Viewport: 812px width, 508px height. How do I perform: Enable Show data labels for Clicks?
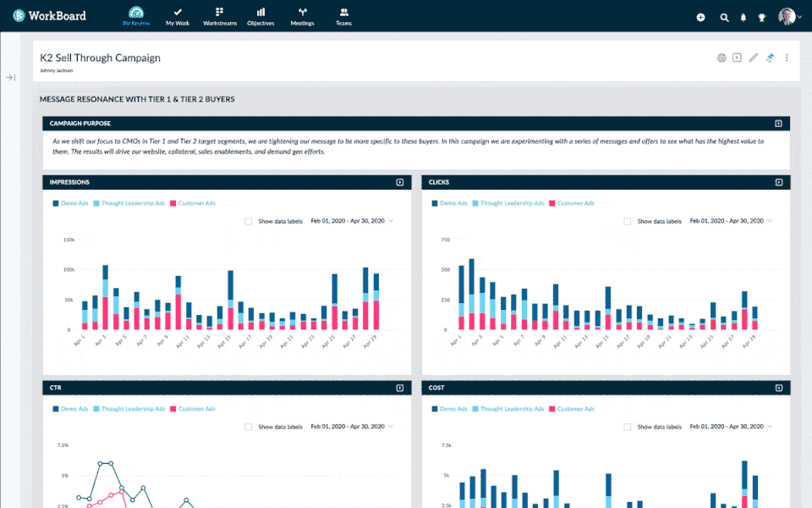pyautogui.click(x=627, y=221)
